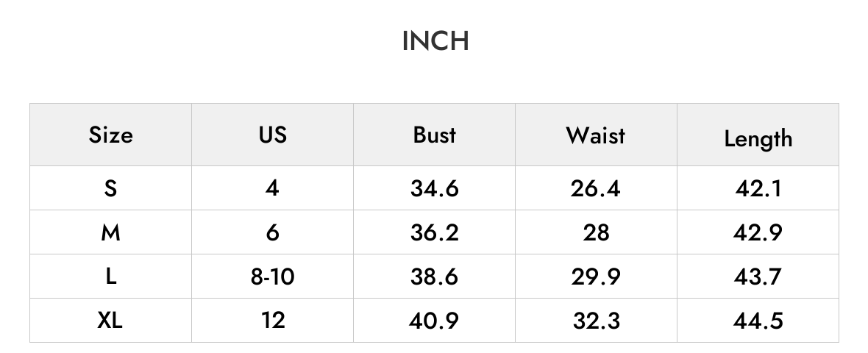Click the INCH heading above the table
The image size is (868, 353).
coord(435,41)
